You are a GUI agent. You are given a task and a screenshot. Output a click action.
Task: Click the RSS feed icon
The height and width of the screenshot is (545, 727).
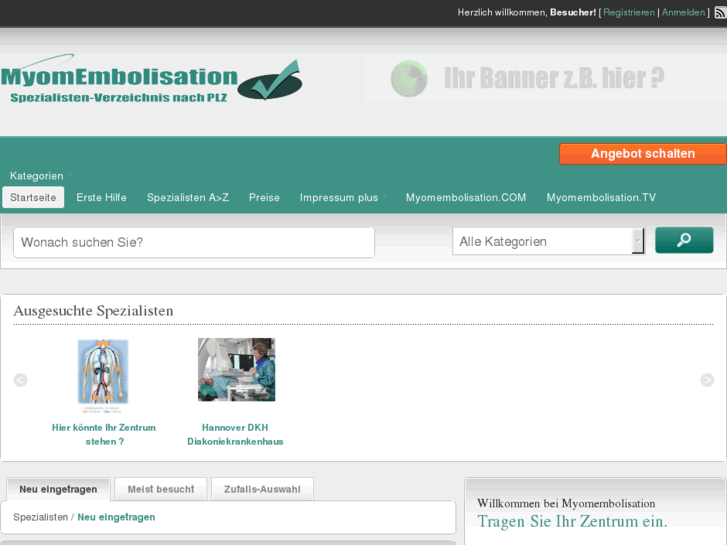tap(721, 13)
